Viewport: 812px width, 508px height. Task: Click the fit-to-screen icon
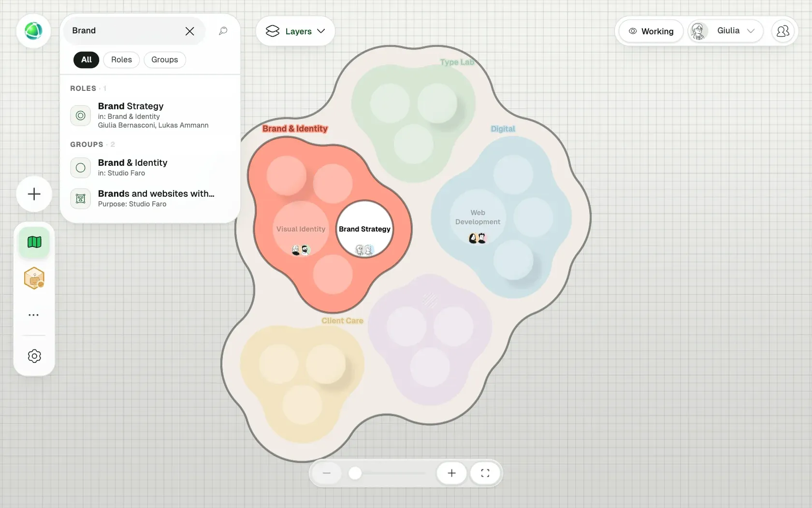pos(485,473)
